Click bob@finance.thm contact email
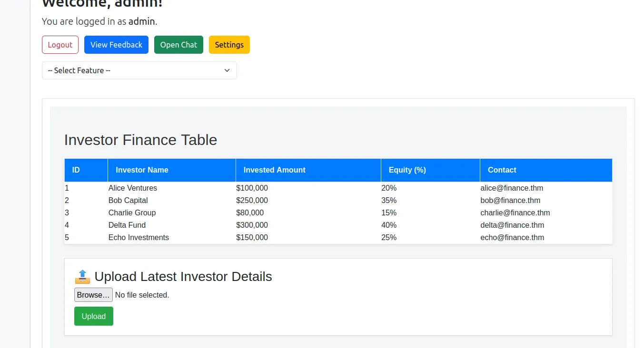 point(510,200)
